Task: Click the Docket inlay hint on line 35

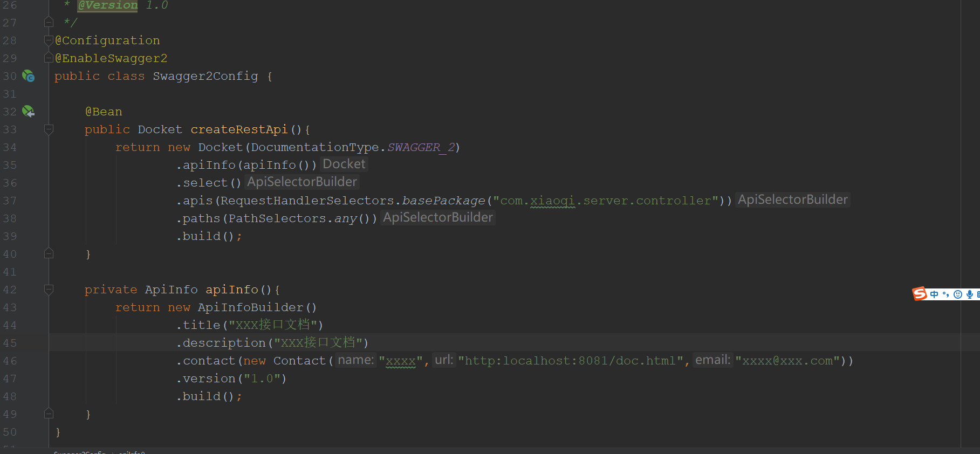Action: (x=344, y=164)
